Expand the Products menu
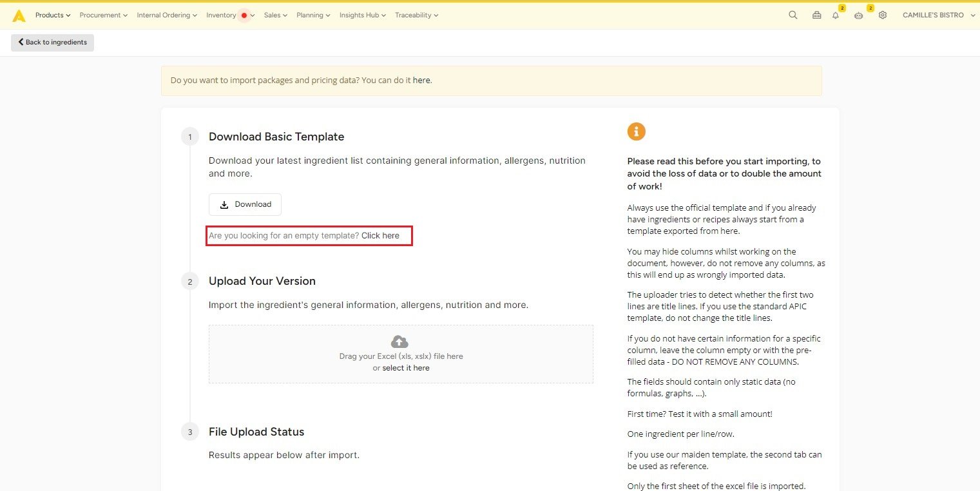 pos(53,15)
